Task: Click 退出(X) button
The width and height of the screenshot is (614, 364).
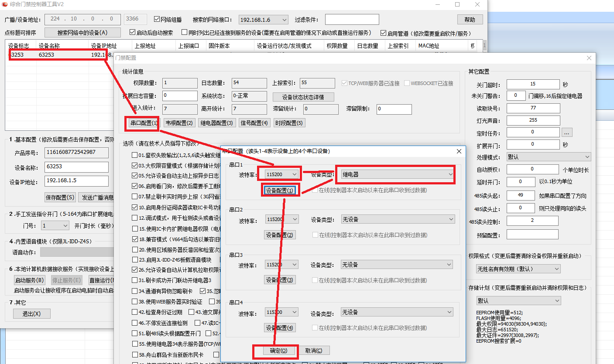Action: pos(31,314)
